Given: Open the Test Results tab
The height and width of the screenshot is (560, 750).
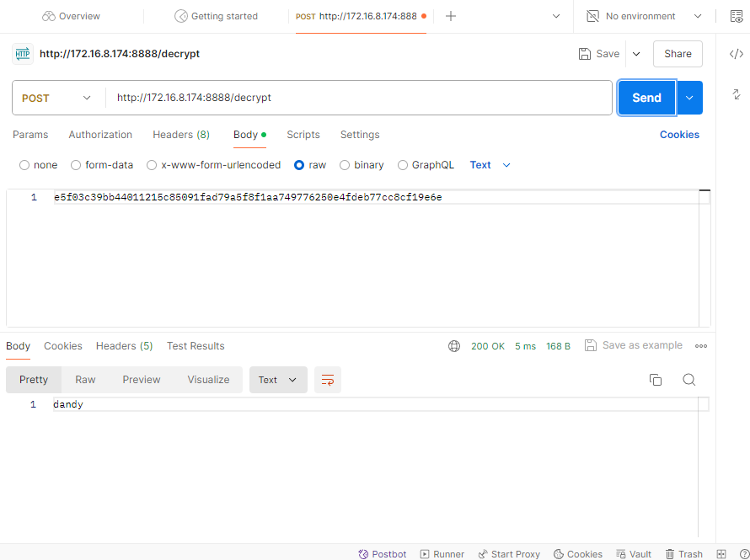Looking at the screenshot, I should point(196,346).
